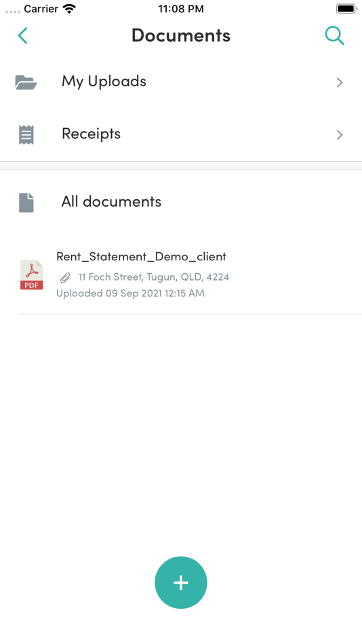Expand Receipts chevron
The width and height of the screenshot is (362, 644).
pyautogui.click(x=340, y=135)
